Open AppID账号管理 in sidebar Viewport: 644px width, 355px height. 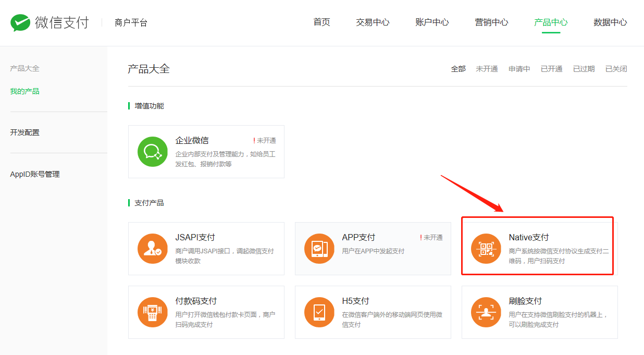pyautogui.click(x=35, y=174)
